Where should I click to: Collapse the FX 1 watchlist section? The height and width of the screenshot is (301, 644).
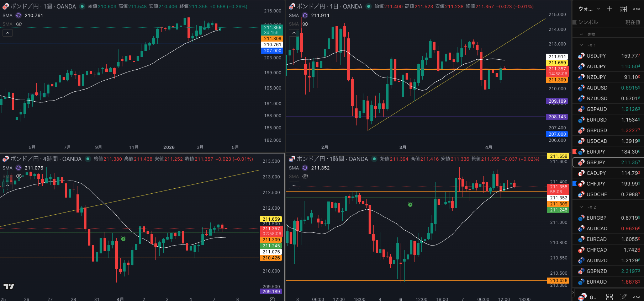point(581,45)
